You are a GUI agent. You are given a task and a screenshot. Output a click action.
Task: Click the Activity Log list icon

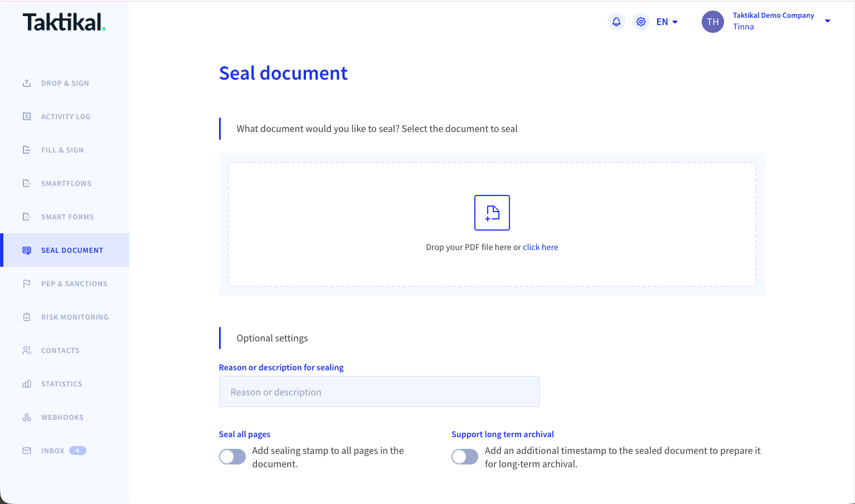(x=27, y=116)
